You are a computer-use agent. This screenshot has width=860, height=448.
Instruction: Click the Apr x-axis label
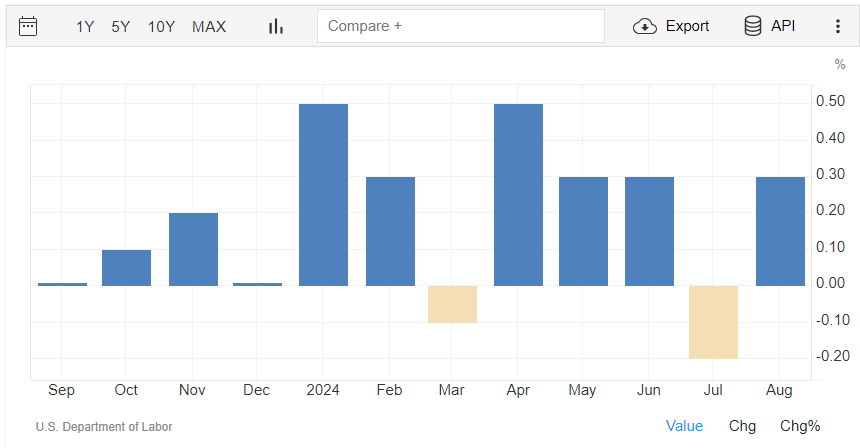pos(518,390)
